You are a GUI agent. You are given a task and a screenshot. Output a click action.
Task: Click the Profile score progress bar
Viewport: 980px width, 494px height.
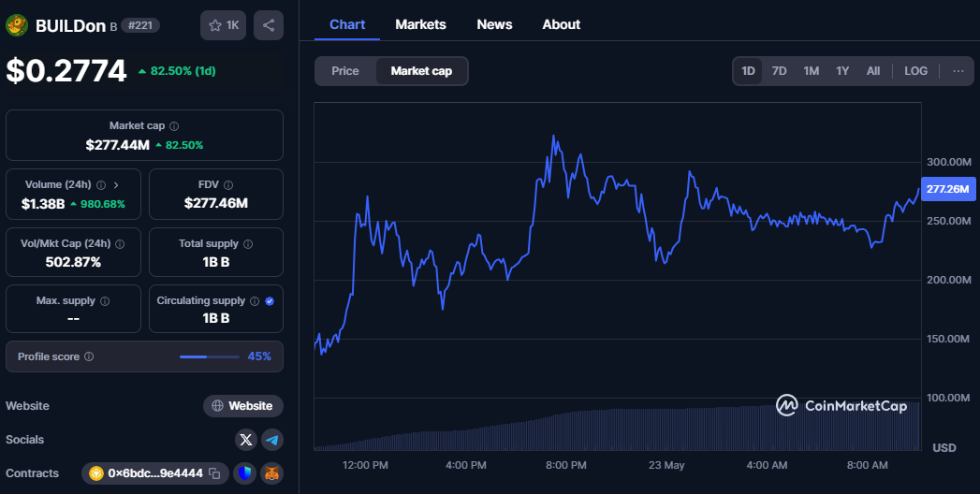tap(209, 356)
